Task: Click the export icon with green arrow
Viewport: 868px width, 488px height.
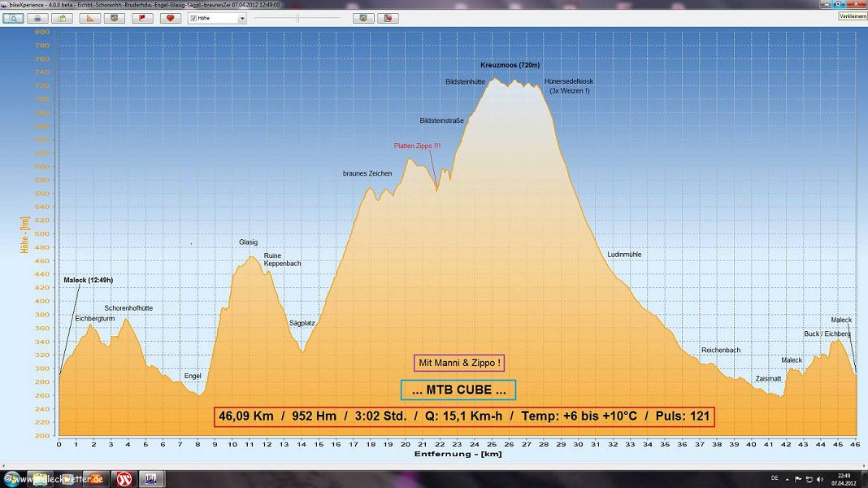Action: pos(62,18)
